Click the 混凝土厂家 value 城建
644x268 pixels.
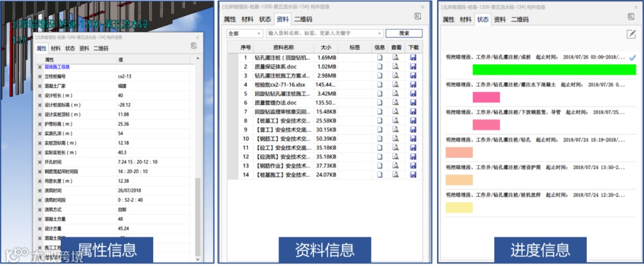pyautogui.click(x=122, y=86)
